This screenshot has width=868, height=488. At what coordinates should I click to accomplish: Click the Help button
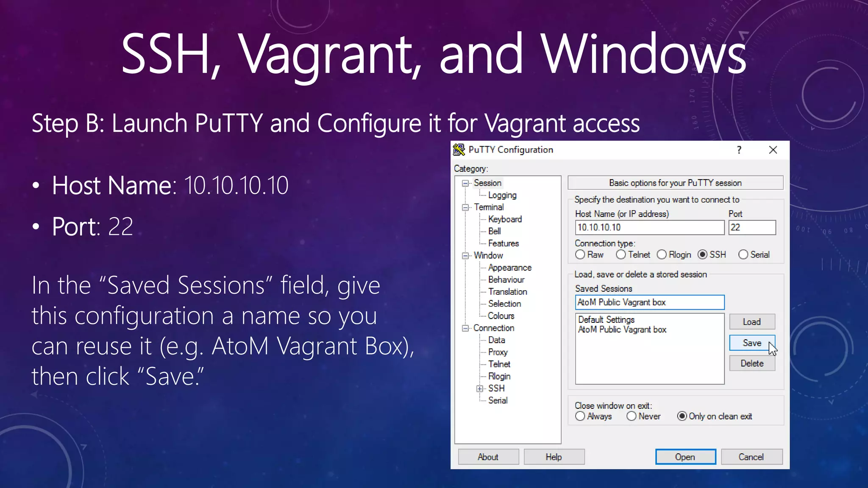(554, 457)
